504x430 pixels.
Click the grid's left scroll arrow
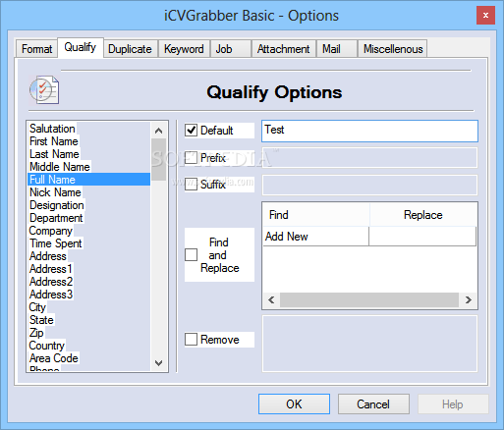point(271,299)
